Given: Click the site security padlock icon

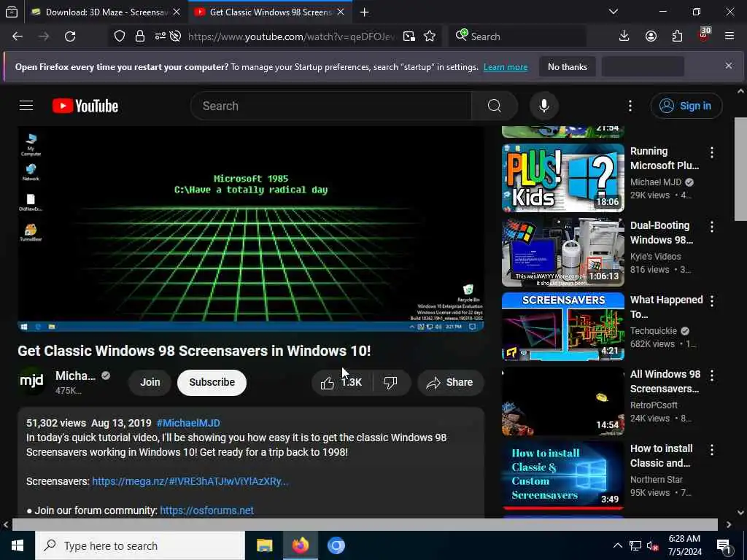Looking at the screenshot, I should [x=140, y=36].
